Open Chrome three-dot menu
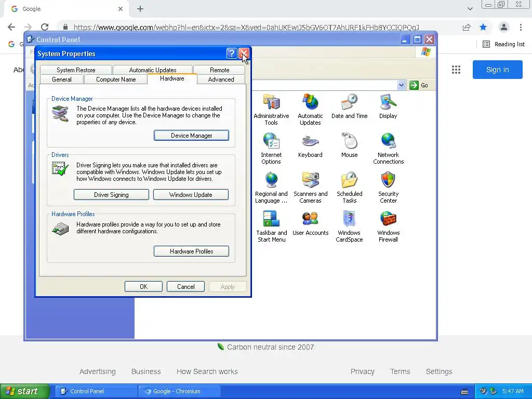This screenshot has height=399, width=532. pos(521,27)
